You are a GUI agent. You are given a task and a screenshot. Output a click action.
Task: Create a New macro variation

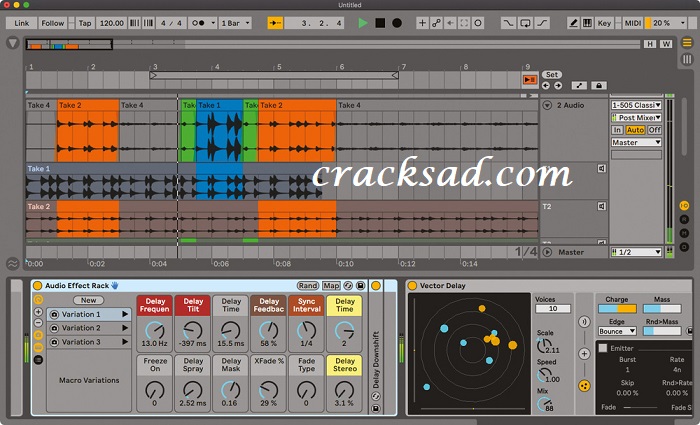pyautogui.click(x=88, y=300)
